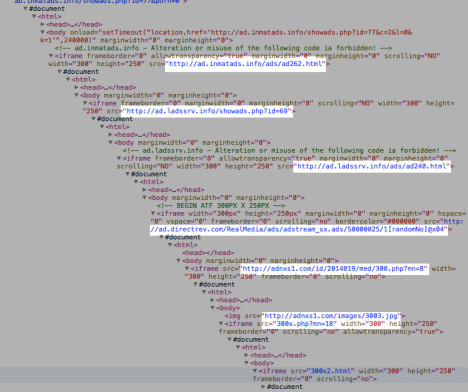468x392 pixels.
Task: Click the scrolling="no" attribute on the 300x2.html iframe
Action: [x=344, y=379]
